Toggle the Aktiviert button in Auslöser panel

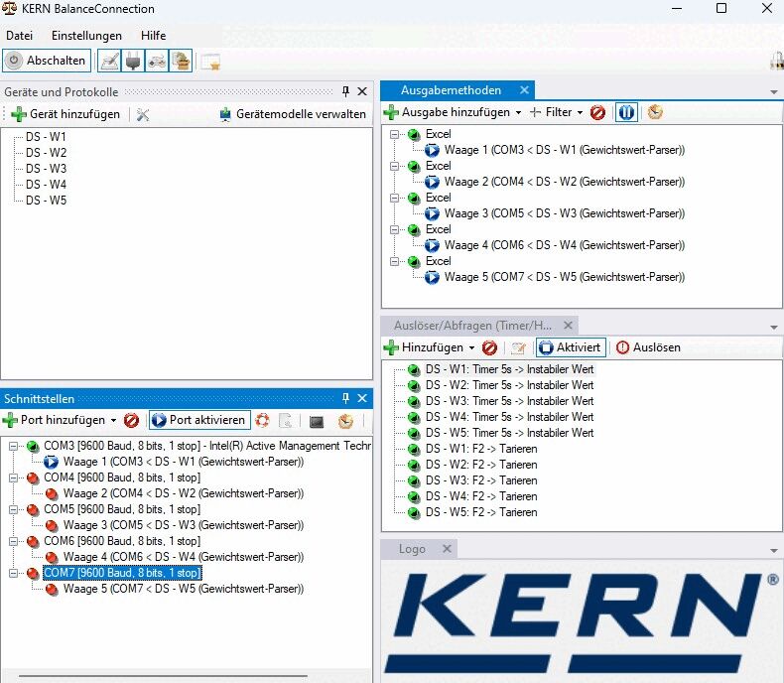click(571, 347)
